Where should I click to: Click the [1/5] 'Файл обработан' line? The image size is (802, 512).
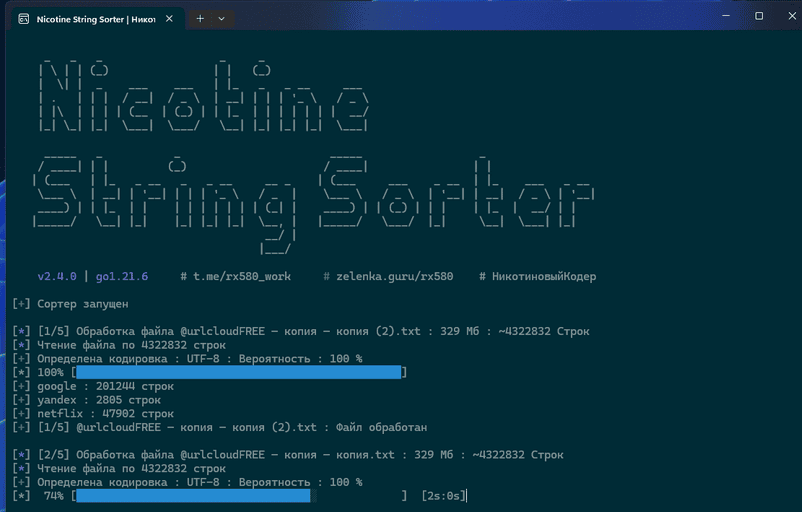click(x=219, y=427)
